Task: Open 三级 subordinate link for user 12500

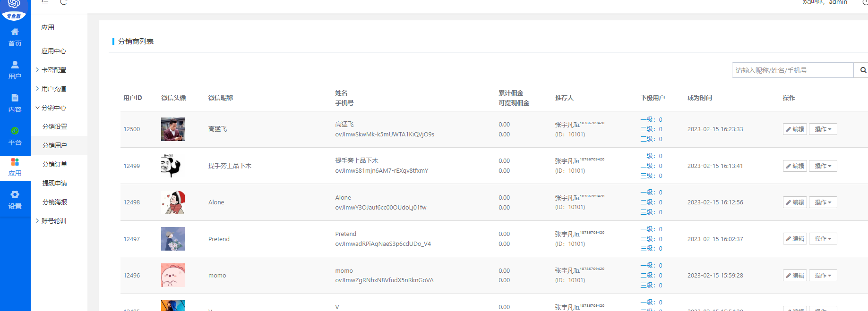Action: click(652, 139)
